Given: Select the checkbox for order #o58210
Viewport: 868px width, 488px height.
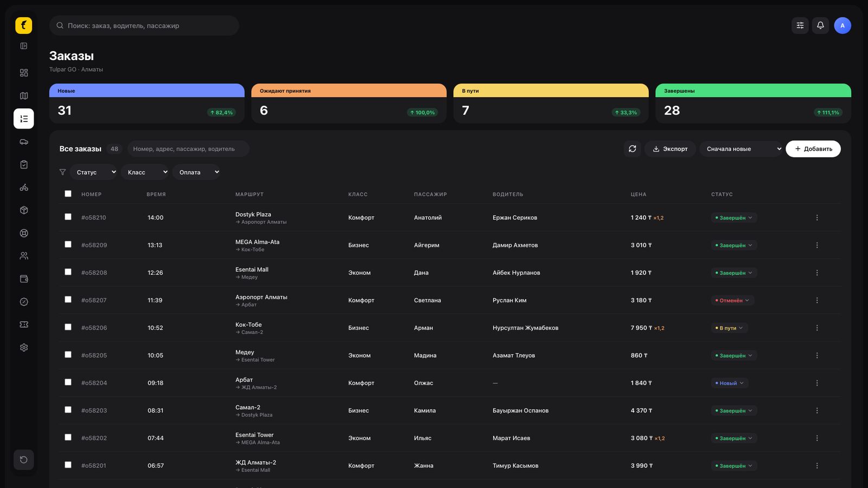Looking at the screenshot, I should [x=68, y=217].
